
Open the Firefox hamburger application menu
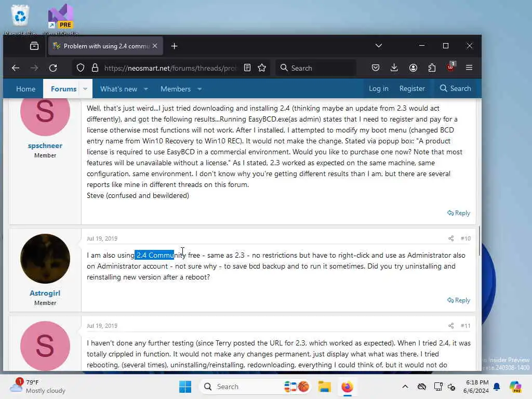469,68
